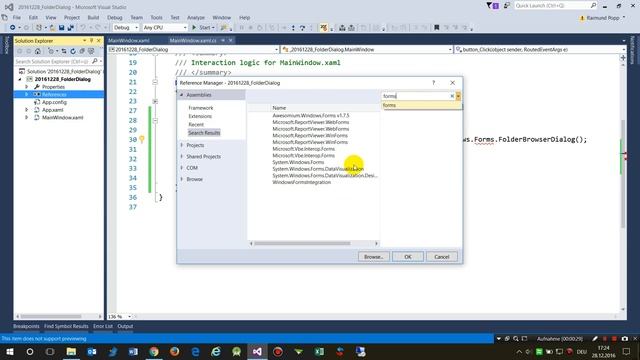Viewport: 640px width, 360px height.
Task: Open Firefox from the taskbar
Action: click(175, 351)
